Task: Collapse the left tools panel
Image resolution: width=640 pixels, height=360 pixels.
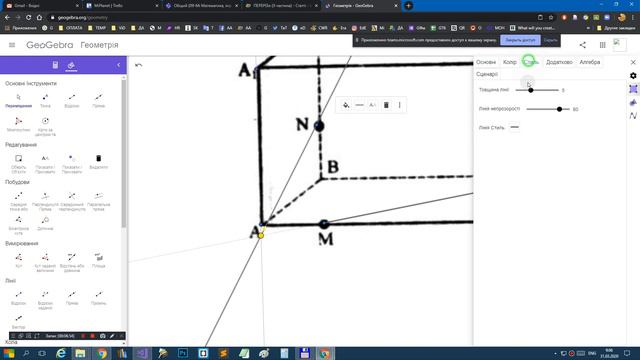Action: pos(118,65)
